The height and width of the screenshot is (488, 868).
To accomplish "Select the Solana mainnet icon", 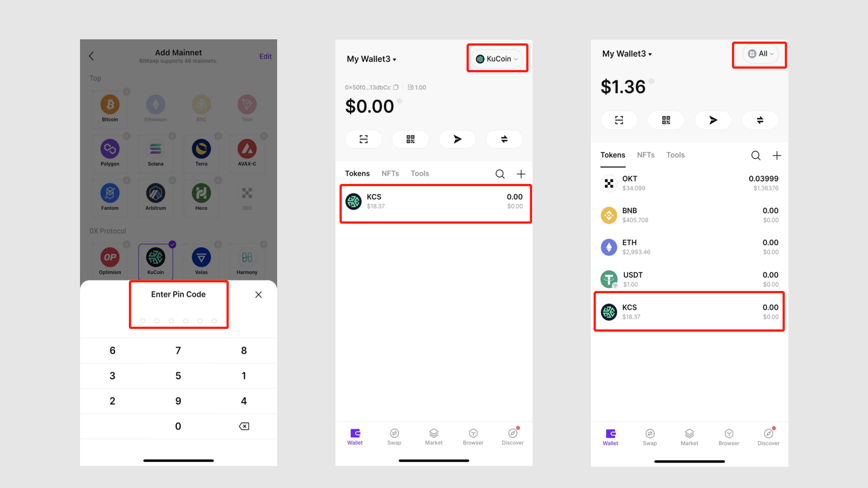I will click(155, 149).
